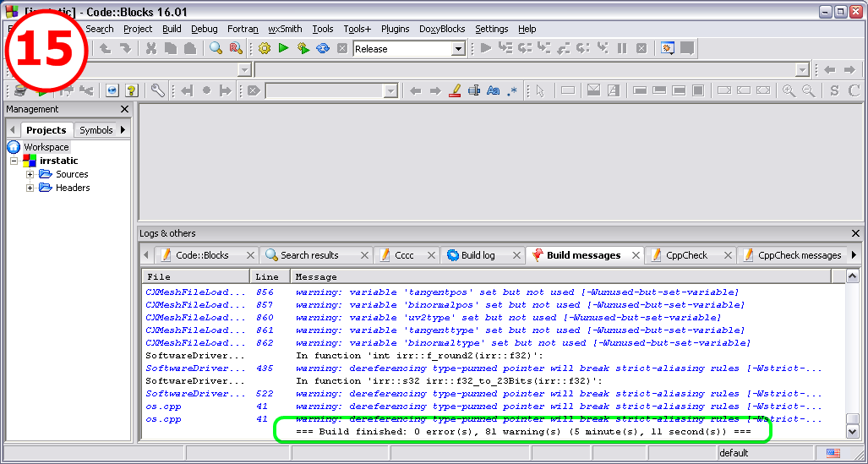This screenshot has width=868, height=464.
Task: Click the S source toolbar icon
Action: pyautogui.click(x=835, y=90)
